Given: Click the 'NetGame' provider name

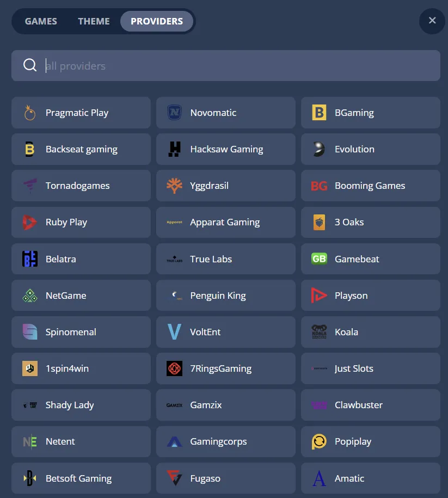Looking at the screenshot, I should 66,296.
